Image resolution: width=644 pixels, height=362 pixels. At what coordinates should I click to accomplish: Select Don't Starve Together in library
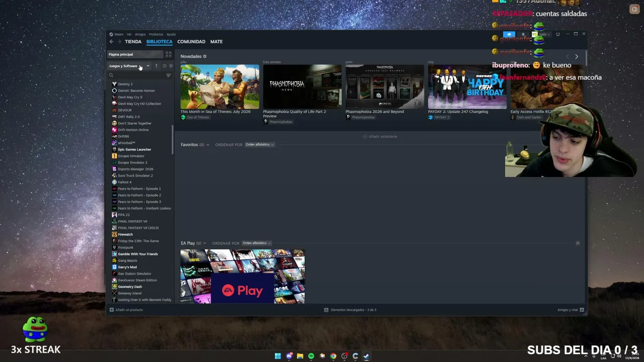point(134,123)
